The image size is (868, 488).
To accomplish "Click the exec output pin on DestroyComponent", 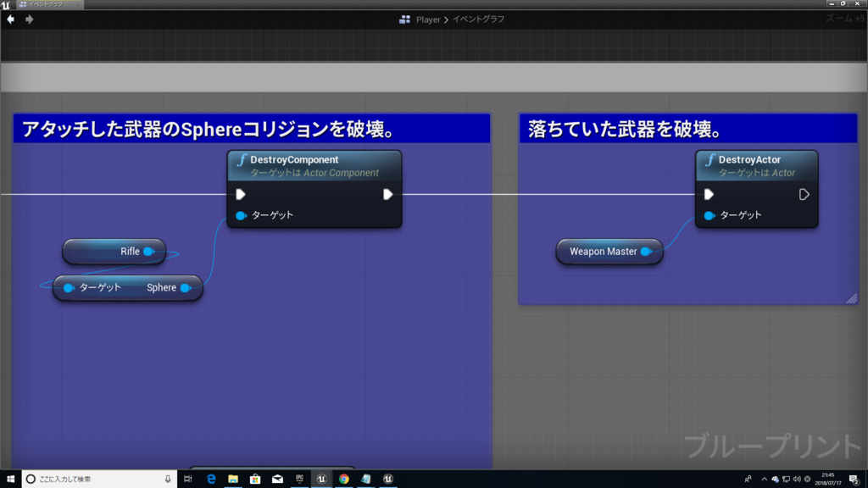I will click(388, 193).
